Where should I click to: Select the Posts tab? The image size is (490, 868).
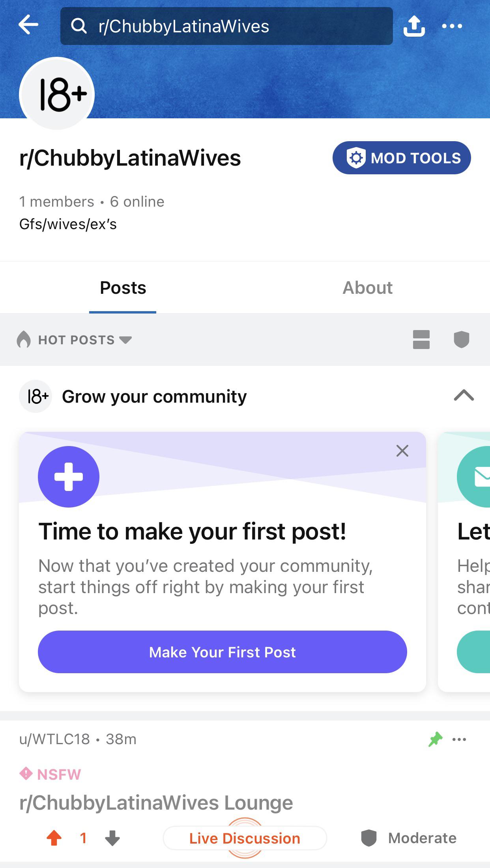click(x=122, y=287)
